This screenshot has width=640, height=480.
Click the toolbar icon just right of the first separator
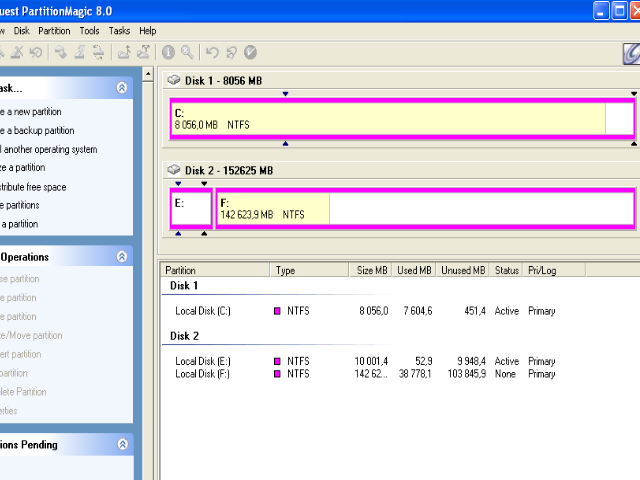click(x=61, y=52)
